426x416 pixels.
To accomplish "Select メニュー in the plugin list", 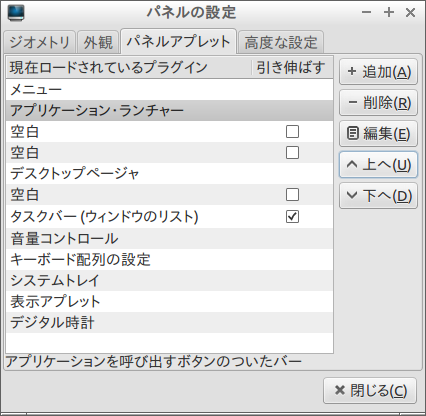I will point(169,90).
